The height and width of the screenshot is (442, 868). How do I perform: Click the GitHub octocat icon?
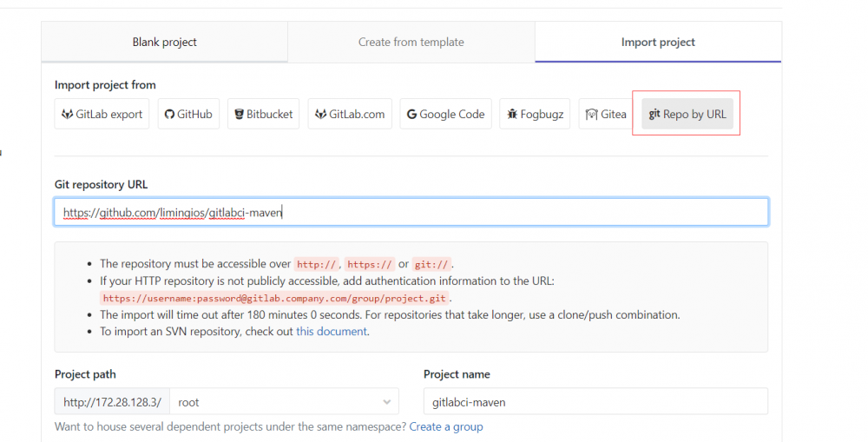coord(170,115)
